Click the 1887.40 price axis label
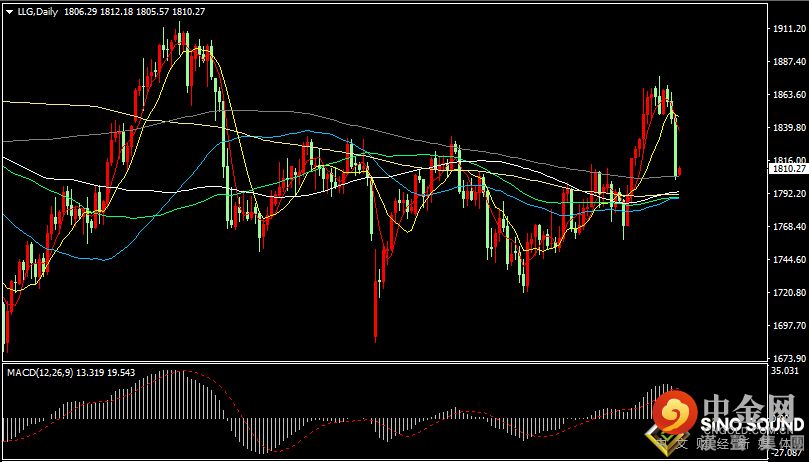Image resolution: width=809 pixels, height=462 pixels. [789, 62]
